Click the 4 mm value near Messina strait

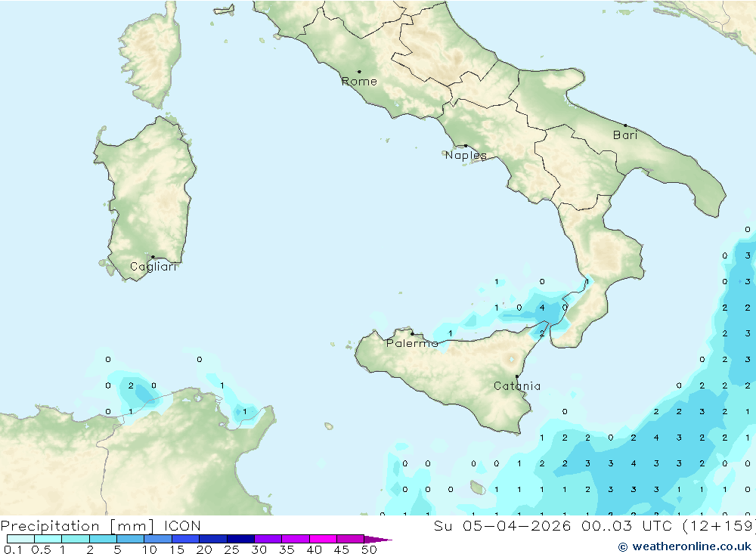[x=542, y=308]
